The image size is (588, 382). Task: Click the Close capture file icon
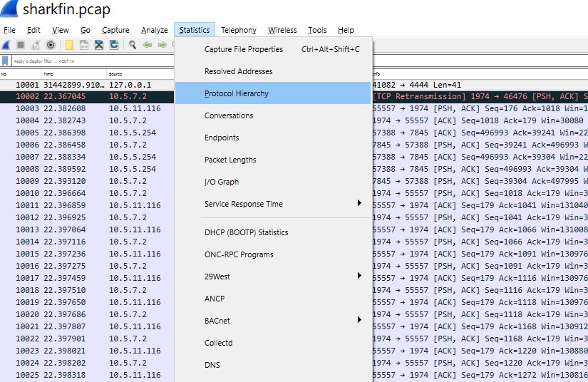tap(98, 45)
